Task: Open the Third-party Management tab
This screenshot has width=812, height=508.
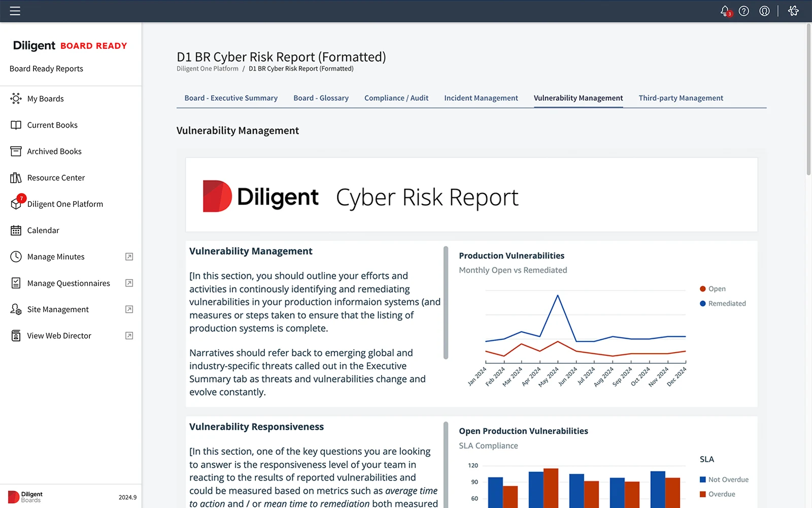Action: (x=681, y=98)
